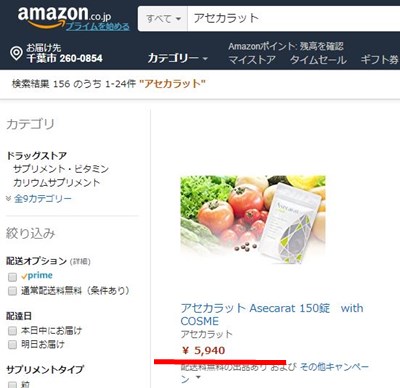Click サプリメント・ビタミン category link
Image resolution: width=400 pixels, height=388 pixels.
[61, 169]
